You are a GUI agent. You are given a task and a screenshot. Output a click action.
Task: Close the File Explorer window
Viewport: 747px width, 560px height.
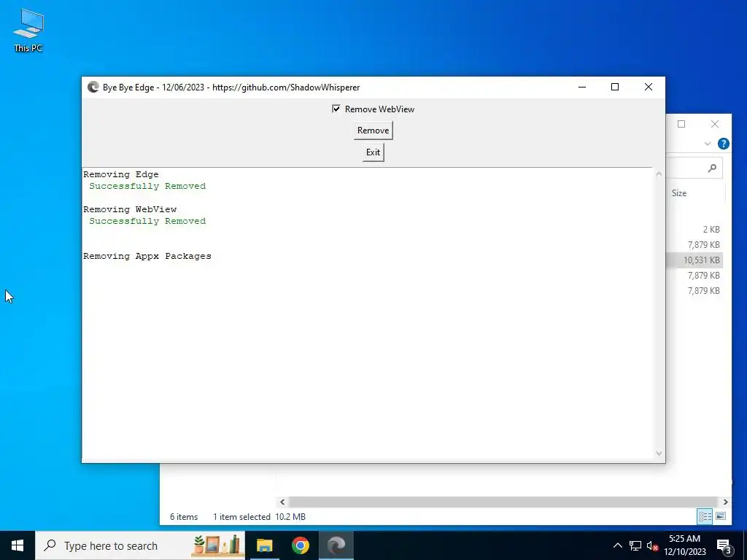(715, 124)
